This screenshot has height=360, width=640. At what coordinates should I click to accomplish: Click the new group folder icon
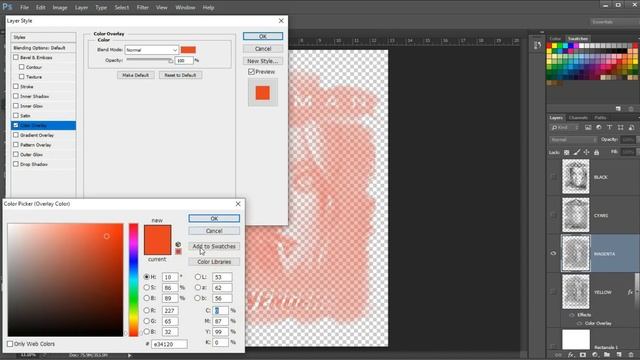(607, 355)
